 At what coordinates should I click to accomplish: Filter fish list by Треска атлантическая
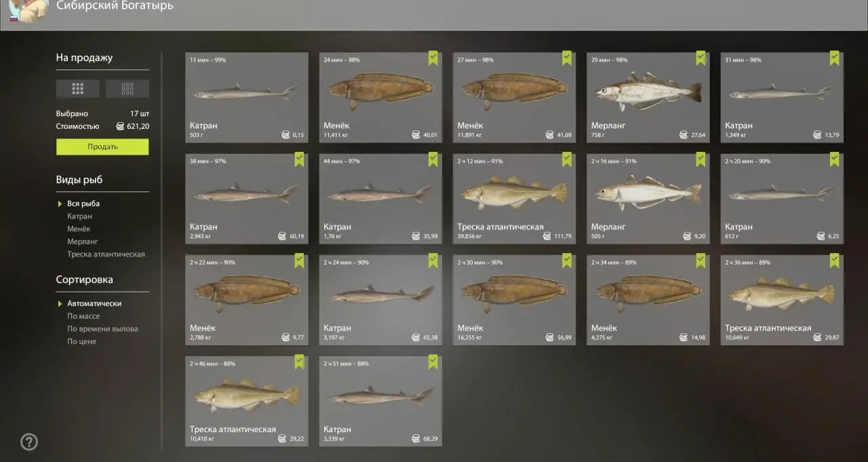106,254
